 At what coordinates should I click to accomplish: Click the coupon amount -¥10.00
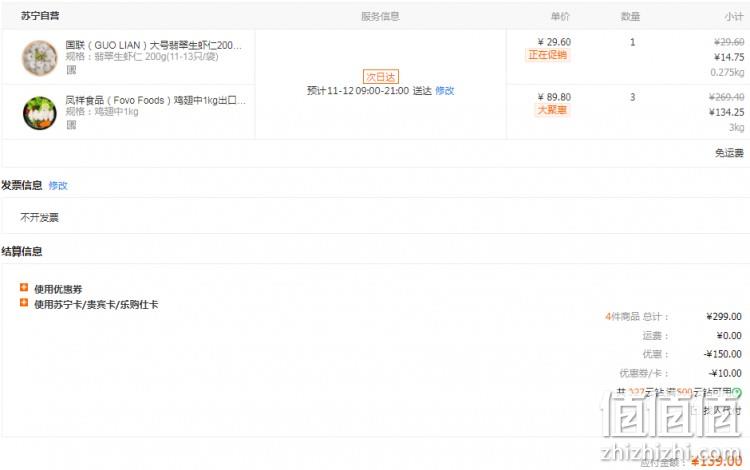(x=725, y=373)
